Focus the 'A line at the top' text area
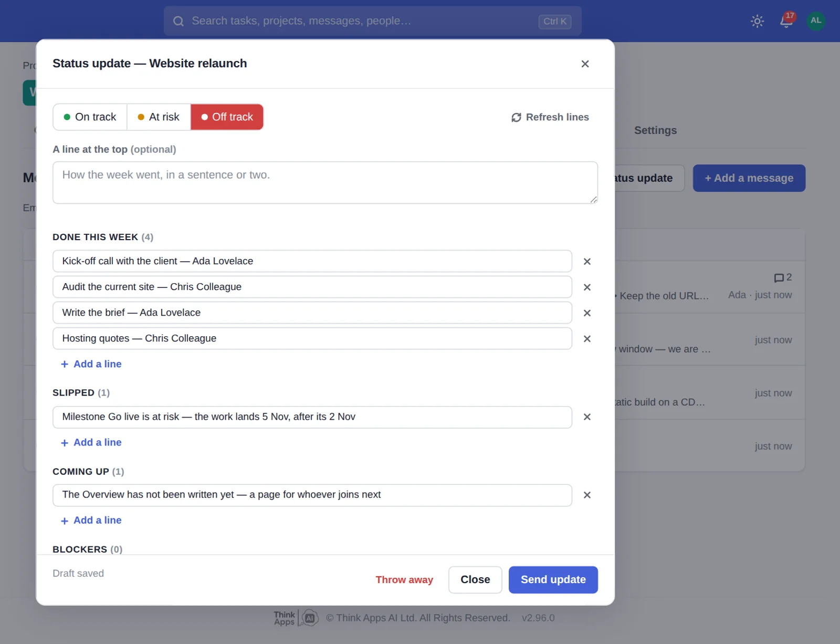This screenshot has width=840, height=644. (x=325, y=182)
